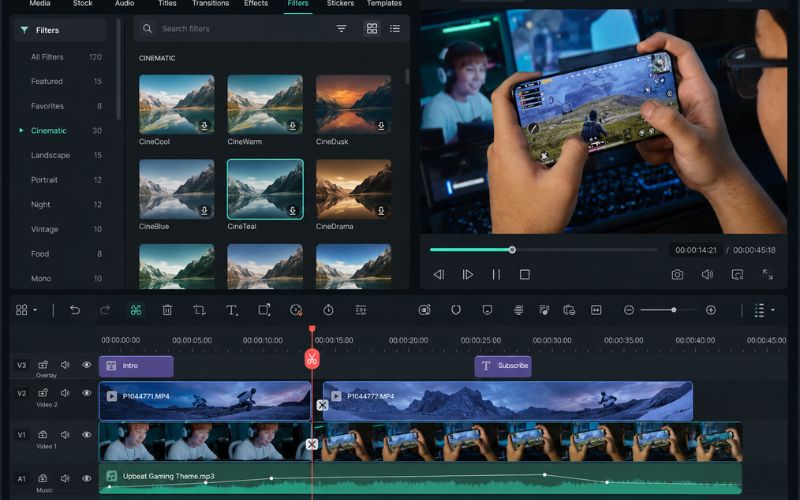Click the redo arrow in timeline toolbar

[105, 310]
